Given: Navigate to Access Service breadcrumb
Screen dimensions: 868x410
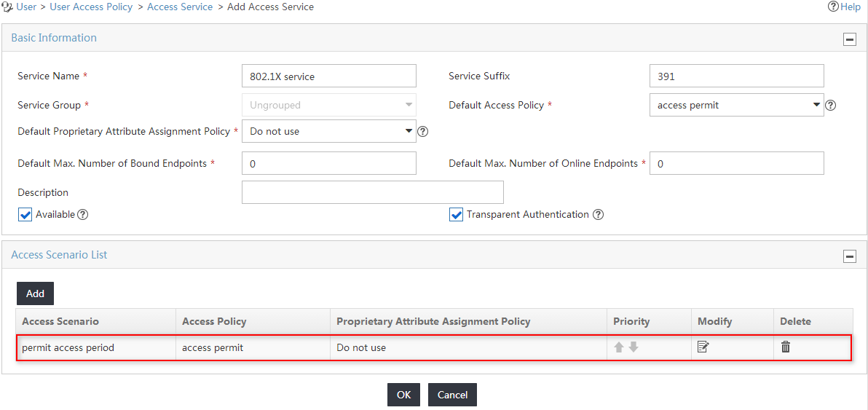Looking at the screenshot, I should (180, 7).
